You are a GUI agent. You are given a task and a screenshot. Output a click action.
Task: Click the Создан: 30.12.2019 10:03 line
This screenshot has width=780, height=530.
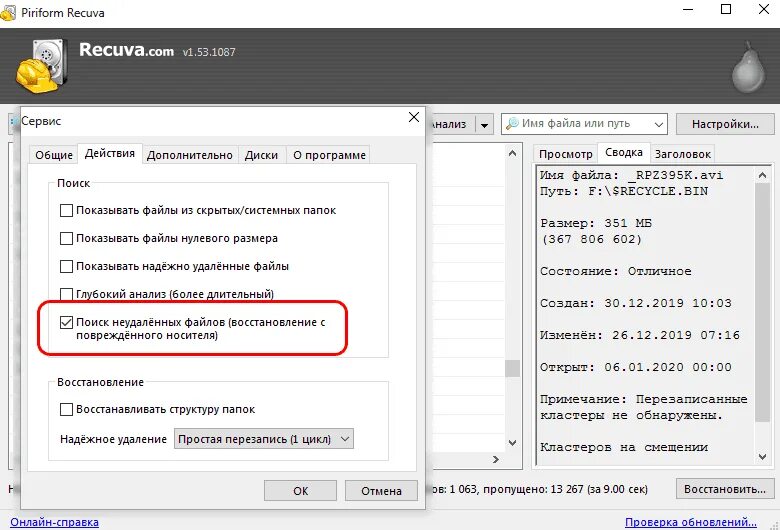[636, 303]
